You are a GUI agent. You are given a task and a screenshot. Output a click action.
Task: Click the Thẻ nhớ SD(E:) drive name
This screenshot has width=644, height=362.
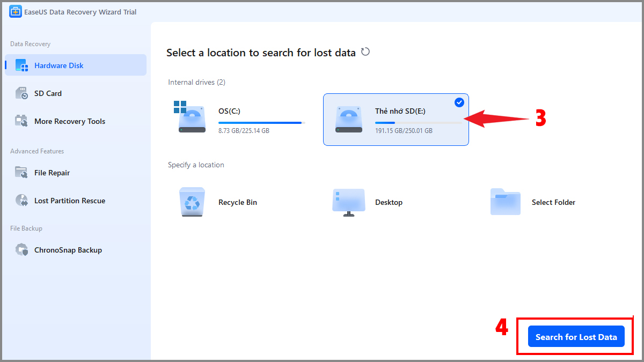coord(400,111)
